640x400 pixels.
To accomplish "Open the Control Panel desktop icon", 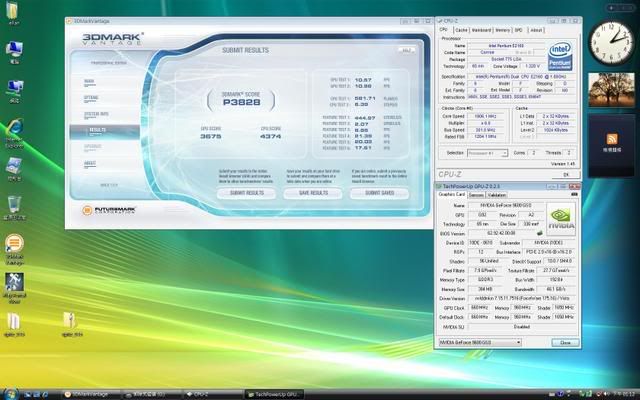I will [x=14, y=166].
